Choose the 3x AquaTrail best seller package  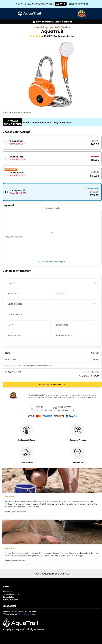coord(52,174)
